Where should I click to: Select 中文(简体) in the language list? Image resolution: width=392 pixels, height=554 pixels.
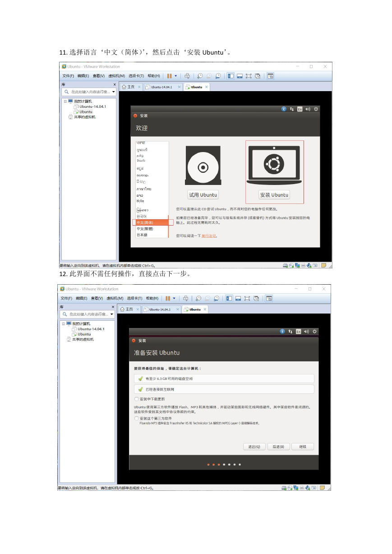pyautogui.click(x=152, y=222)
